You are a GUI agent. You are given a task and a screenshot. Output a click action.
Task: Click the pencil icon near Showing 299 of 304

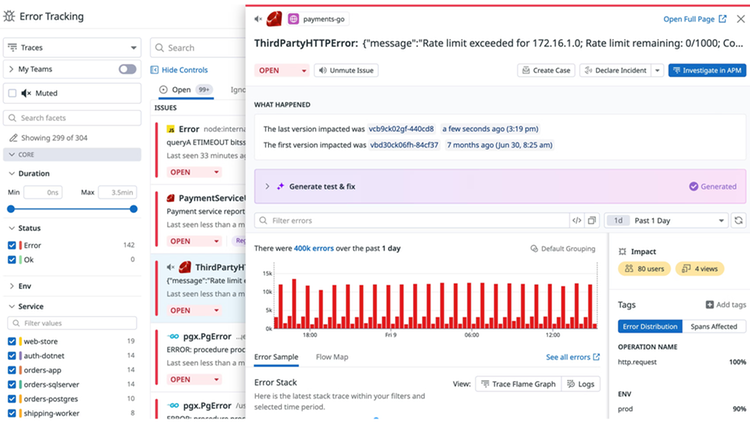point(14,138)
